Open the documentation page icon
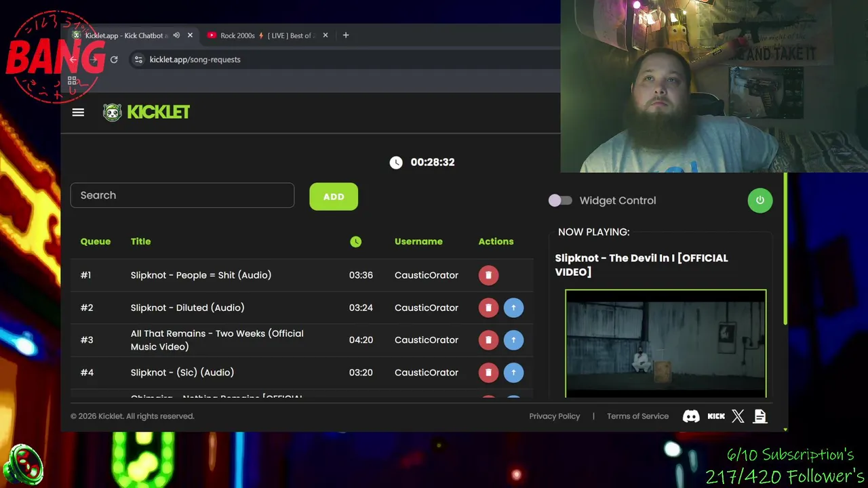This screenshot has width=868, height=488. click(x=759, y=416)
